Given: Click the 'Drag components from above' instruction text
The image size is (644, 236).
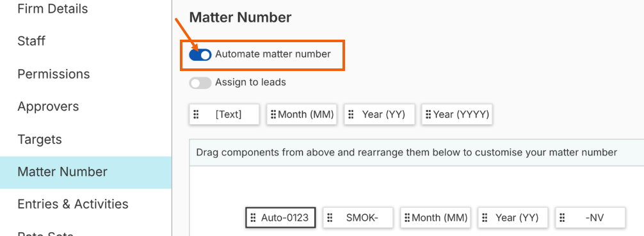Looking at the screenshot, I should click(x=407, y=153).
